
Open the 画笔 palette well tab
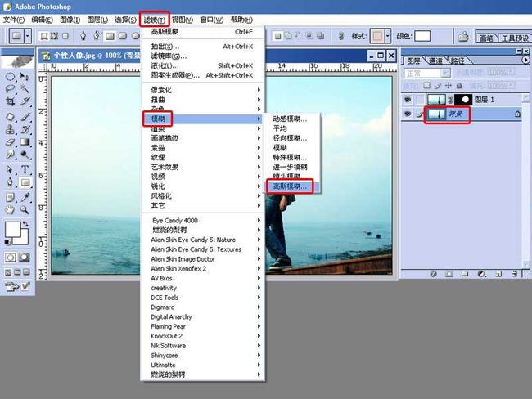(x=486, y=38)
